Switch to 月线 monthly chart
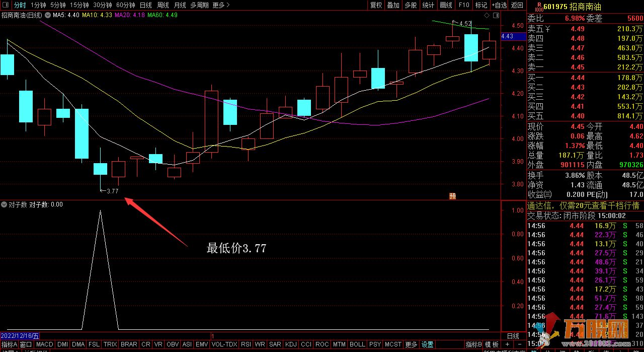Image resolution: width=644 pixels, height=352 pixels. click(180, 5)
